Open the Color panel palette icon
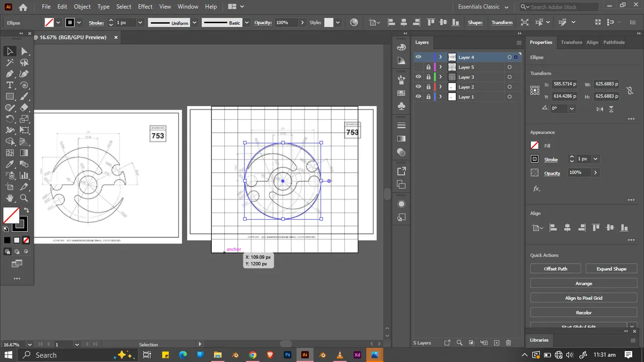The image size is (644, 362). pyautogui.click(x=401, y=47)
